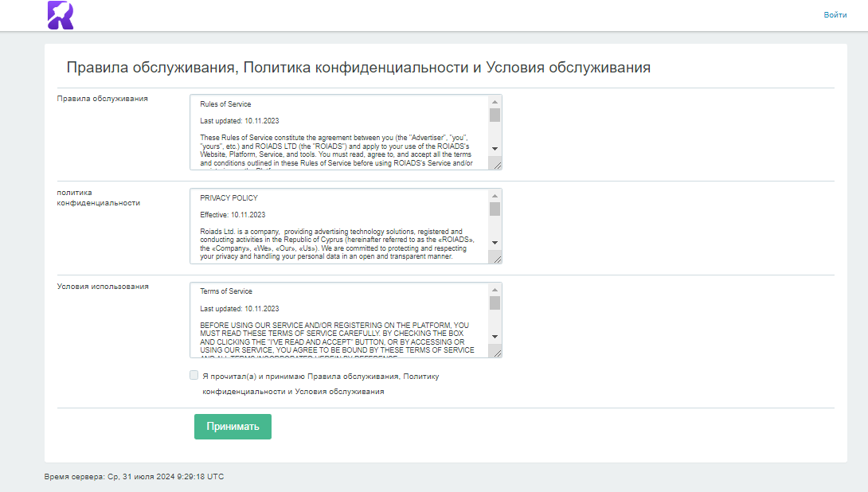
Task: Click the down arrow in Rules of Service scrollbar
Action: 495,148
